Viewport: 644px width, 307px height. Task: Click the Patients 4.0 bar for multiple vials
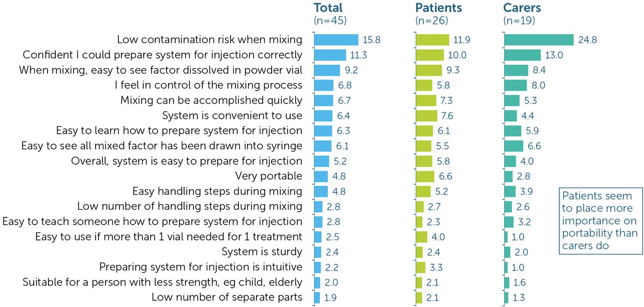point(421,237)
